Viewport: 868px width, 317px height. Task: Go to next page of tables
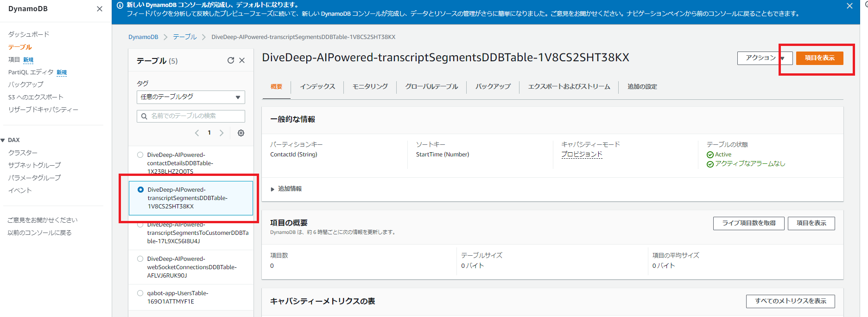[222, 133]
